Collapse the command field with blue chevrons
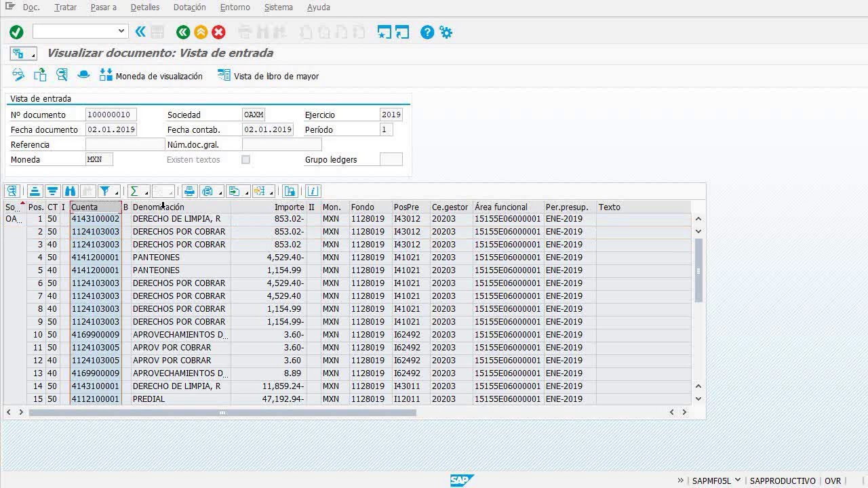The height and width of the screenshot is (488, 868). [x=140, y=31]
